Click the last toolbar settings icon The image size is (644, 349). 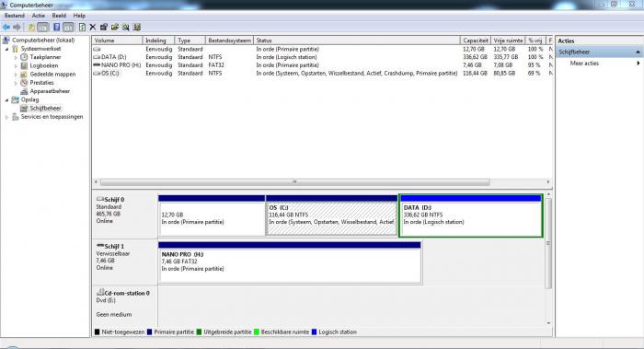point(137,27)
